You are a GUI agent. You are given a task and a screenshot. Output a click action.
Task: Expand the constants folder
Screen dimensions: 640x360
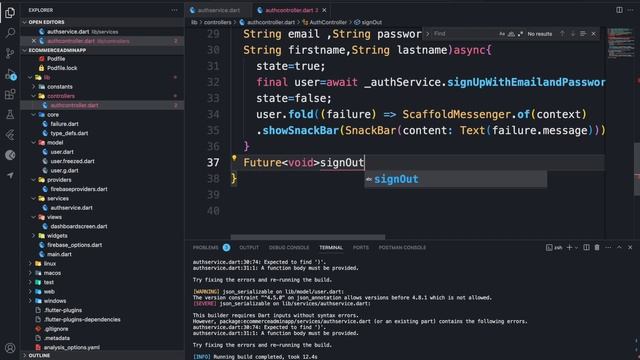[34, 87]
